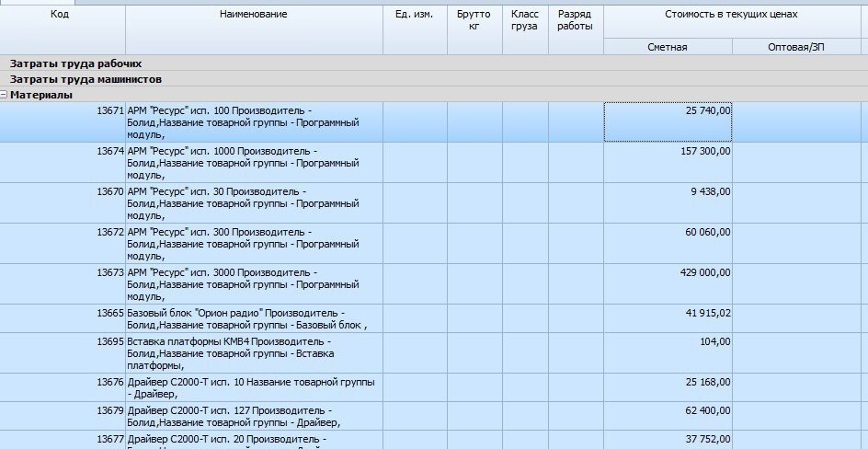Screen dimensions: 868x449
Task: Select code cell 13674
Action: (x=63, y=162)
